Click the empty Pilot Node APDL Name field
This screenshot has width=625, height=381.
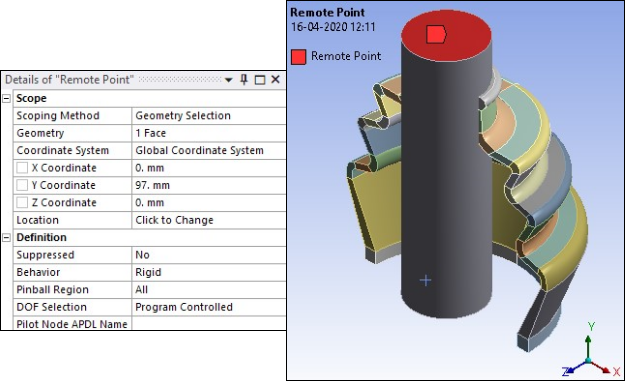point(209,323)
